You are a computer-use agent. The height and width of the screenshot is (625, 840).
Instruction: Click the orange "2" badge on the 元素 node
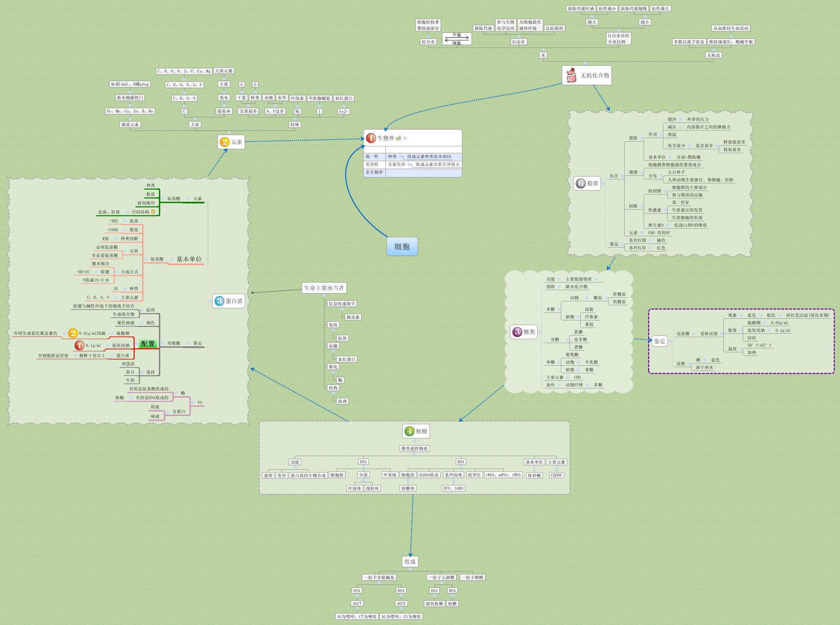[225, 143]
